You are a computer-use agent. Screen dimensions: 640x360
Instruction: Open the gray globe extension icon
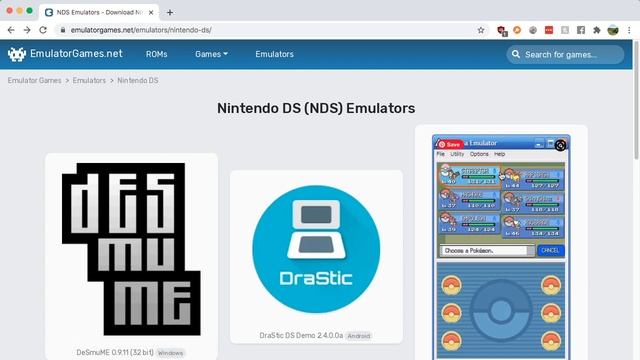pyautogui.click(x=533, y=30)
